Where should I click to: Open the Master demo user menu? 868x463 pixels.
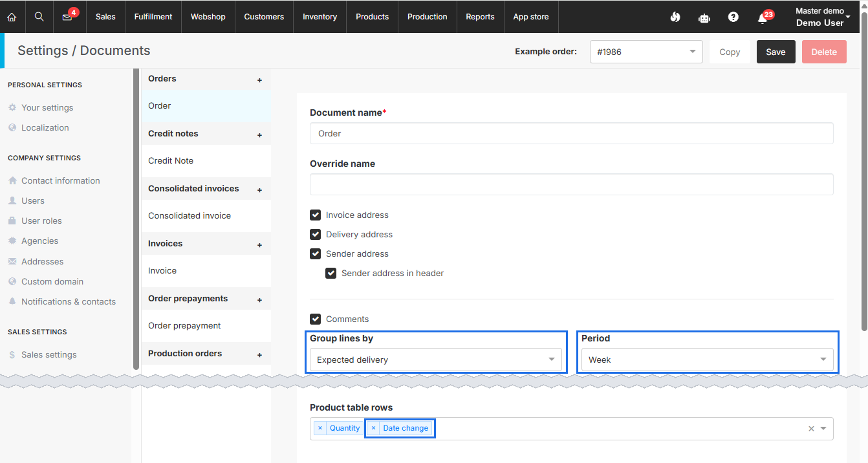(x=822, y=17)
